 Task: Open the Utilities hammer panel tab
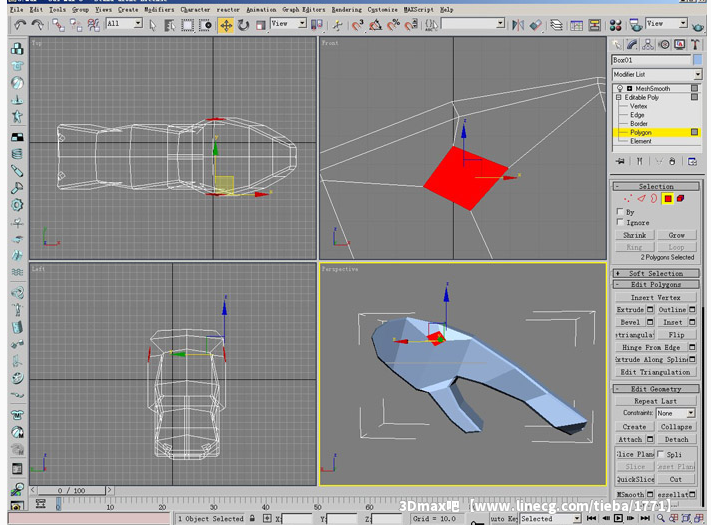[694, 44]
